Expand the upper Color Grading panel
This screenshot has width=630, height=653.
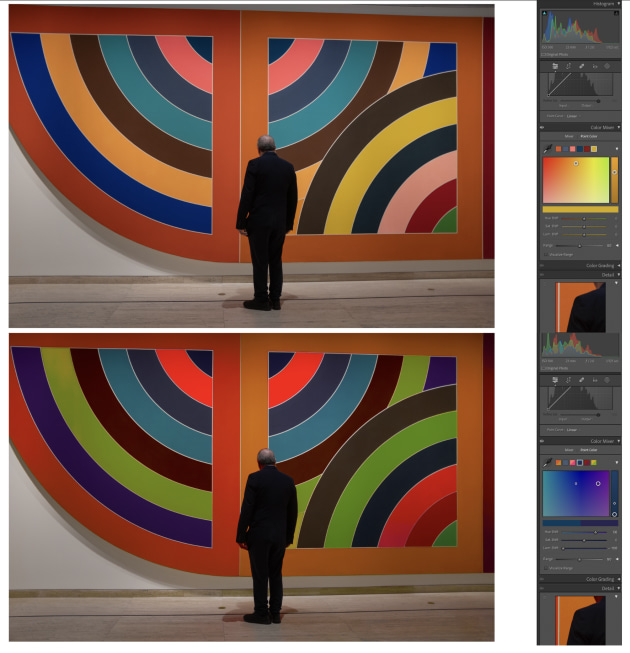[618, 266]
